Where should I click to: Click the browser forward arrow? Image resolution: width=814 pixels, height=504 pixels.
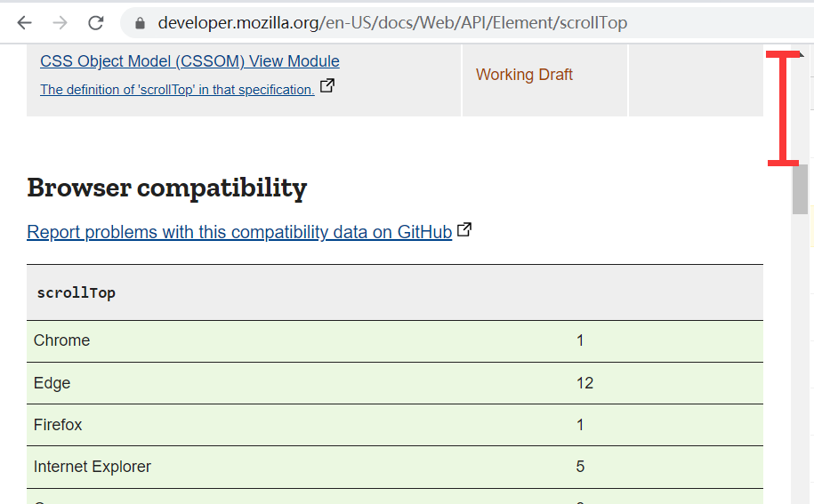[60, 23]
